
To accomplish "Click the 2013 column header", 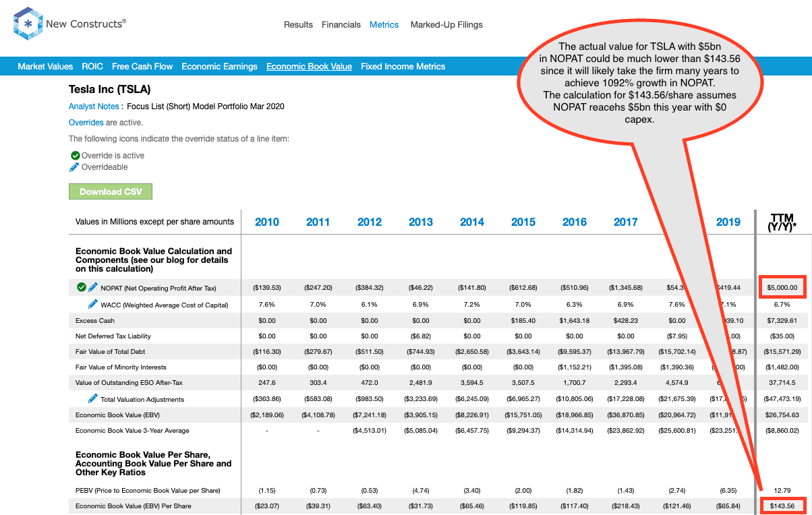I will click(421, 222).
